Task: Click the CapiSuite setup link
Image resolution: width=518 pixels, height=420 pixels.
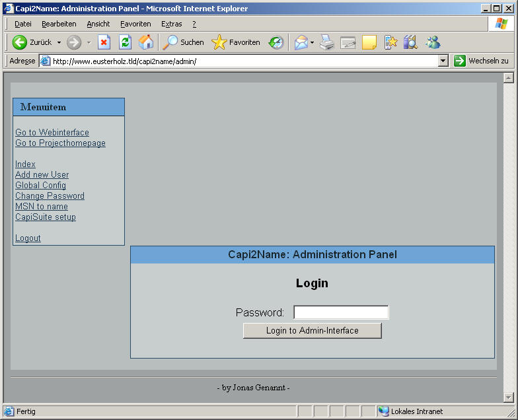Action: [46, 217]
